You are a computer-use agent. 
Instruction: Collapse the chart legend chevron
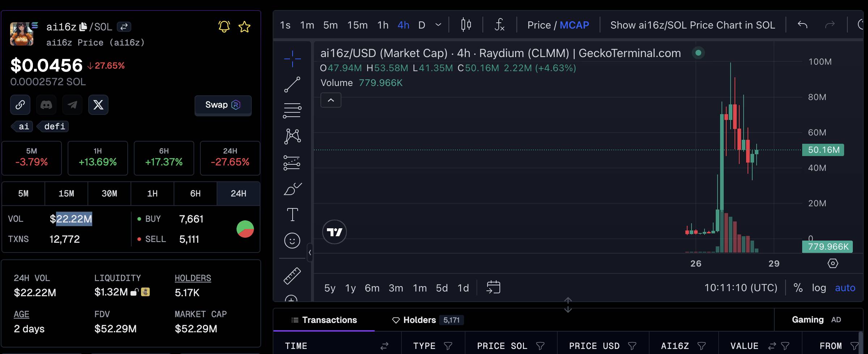(331, 100)
